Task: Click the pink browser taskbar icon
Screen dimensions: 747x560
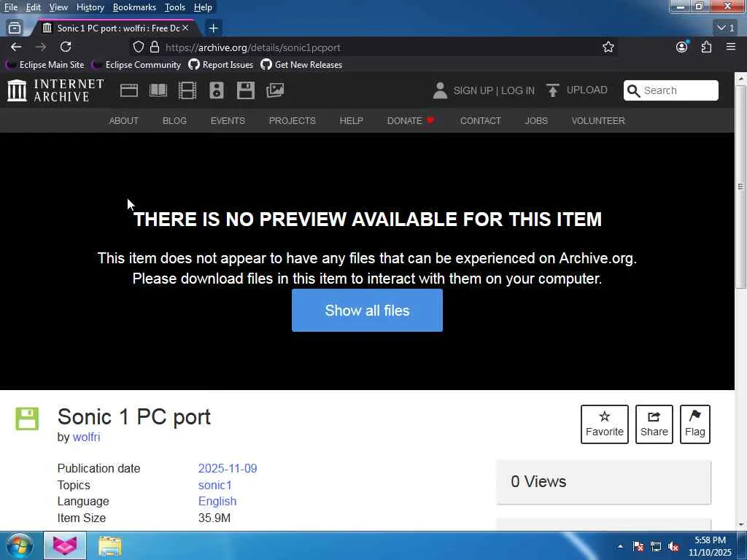Action: [65, 545]
